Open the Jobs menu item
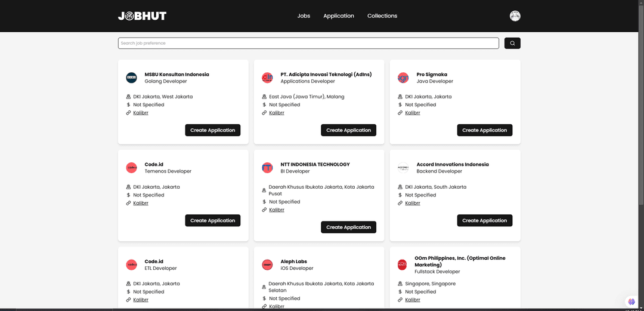This screenshot has height=311, width=644. point(304,16)
